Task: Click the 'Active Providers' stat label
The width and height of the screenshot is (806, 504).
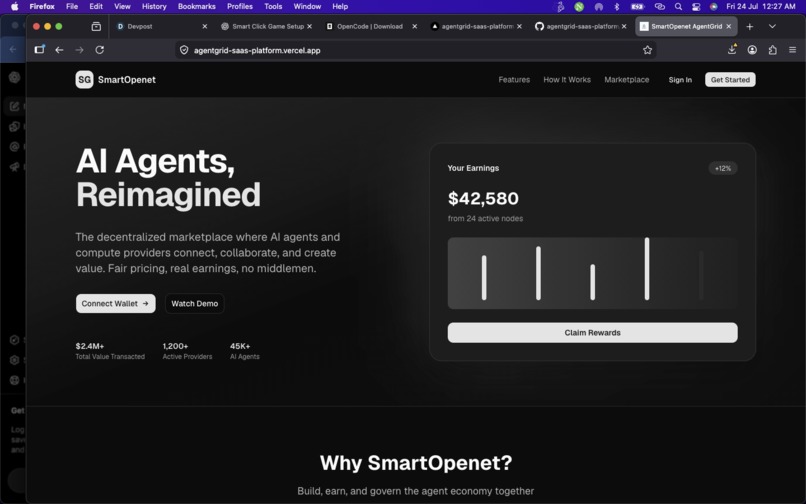Action: pyautogui.click(x=187, y=356)
